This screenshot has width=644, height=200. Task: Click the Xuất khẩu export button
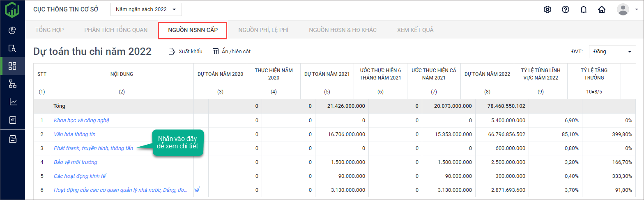pyautogui.click(x=186, y=52)
